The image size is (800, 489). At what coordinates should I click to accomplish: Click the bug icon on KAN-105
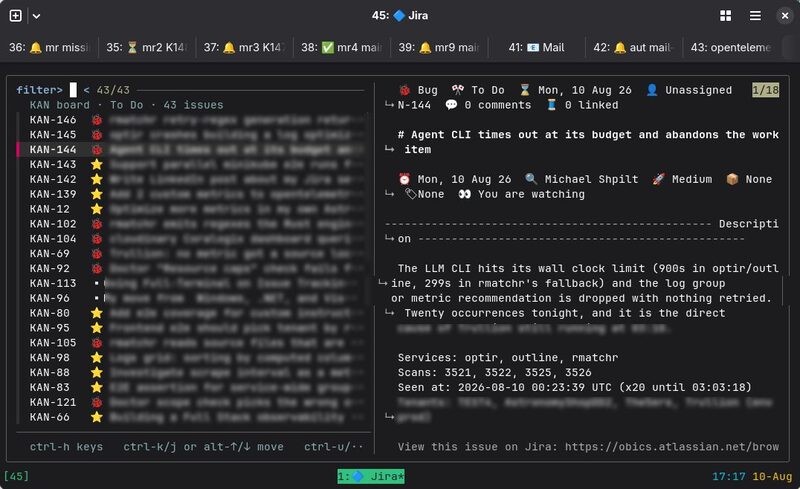[x=96, y=343]
